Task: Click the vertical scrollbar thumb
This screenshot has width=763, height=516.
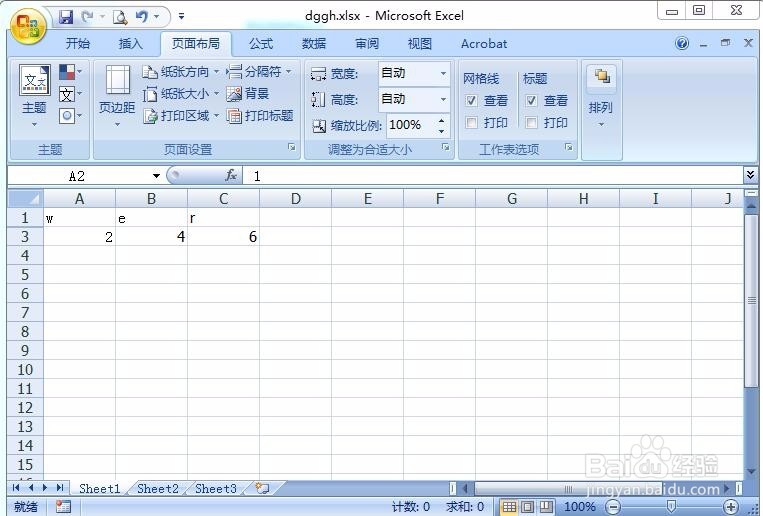Action: pyautogui.click(x=751, y=300)
